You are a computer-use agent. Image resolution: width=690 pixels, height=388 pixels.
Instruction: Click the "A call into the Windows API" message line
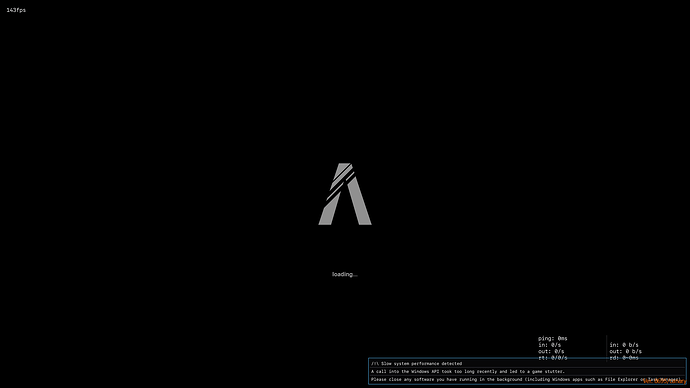[468, 372]
